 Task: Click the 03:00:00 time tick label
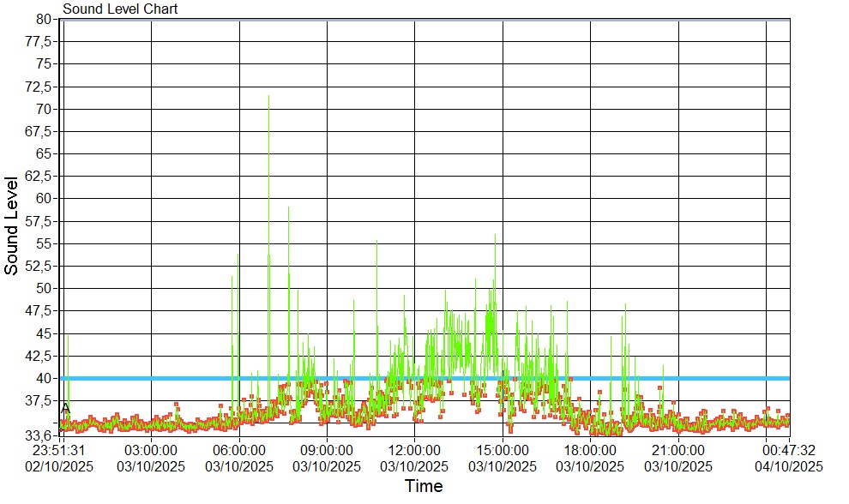[x=151, y=449]
